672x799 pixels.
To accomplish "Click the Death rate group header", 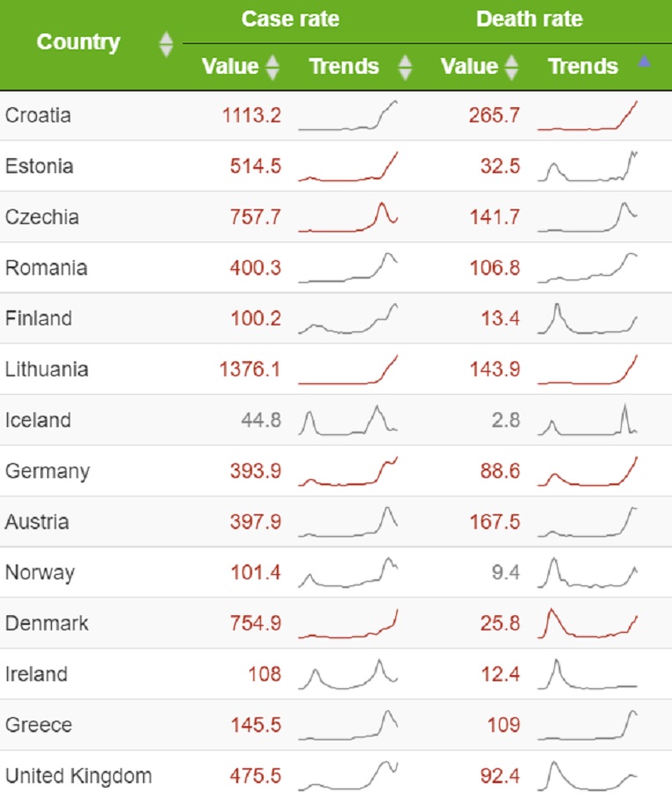I will click(x=529, y=19).
